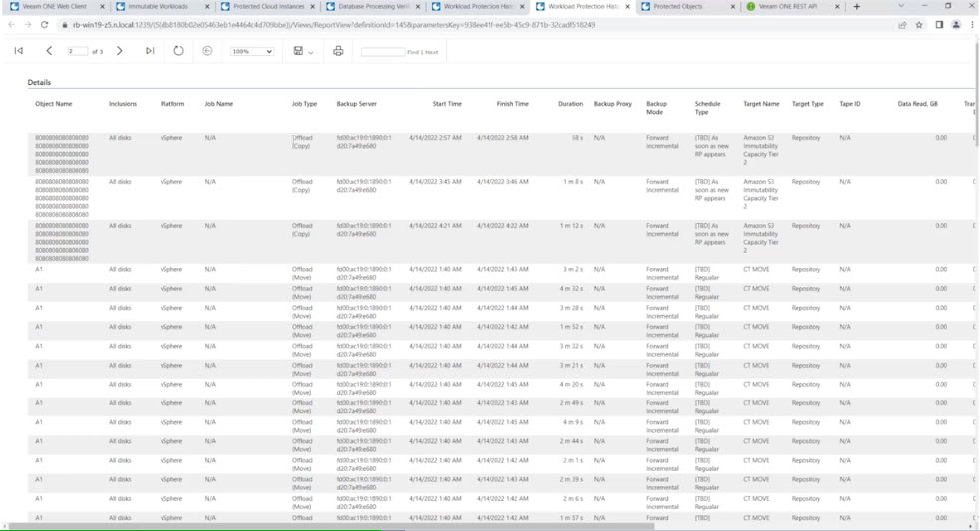
Task: Click the current page number field
Action: (x=77, y=51)
